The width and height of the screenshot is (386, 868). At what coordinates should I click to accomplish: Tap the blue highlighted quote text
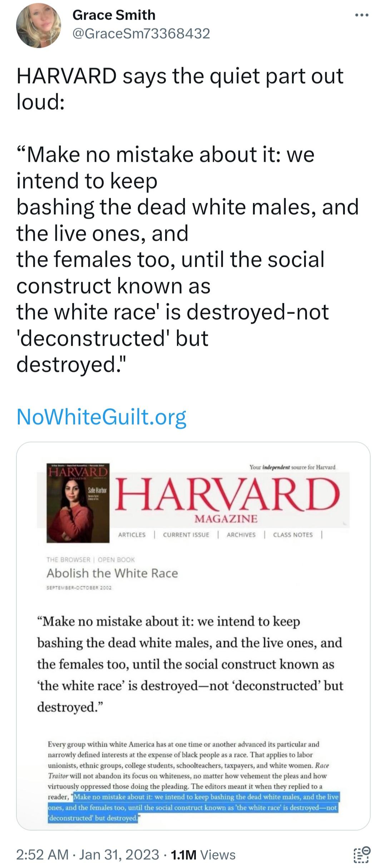(x=193, y=807)
